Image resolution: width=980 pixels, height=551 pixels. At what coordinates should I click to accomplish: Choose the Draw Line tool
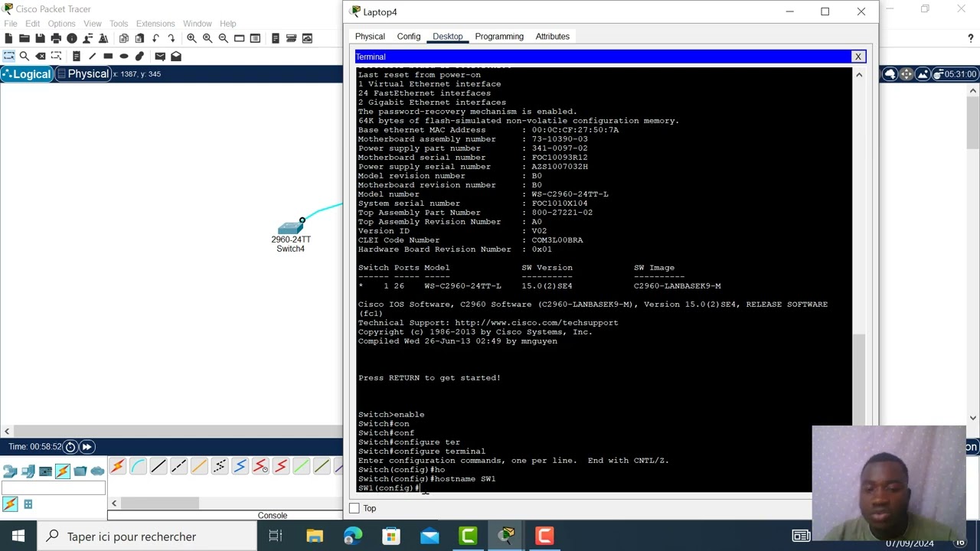click(x=93, y=56)
